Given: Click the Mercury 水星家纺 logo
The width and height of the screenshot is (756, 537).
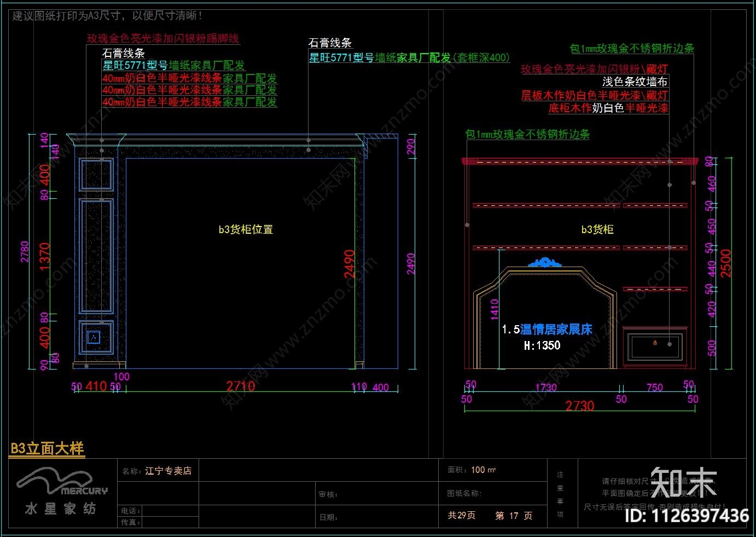Looking at the screenshot, I should click(x=61, y=491).
